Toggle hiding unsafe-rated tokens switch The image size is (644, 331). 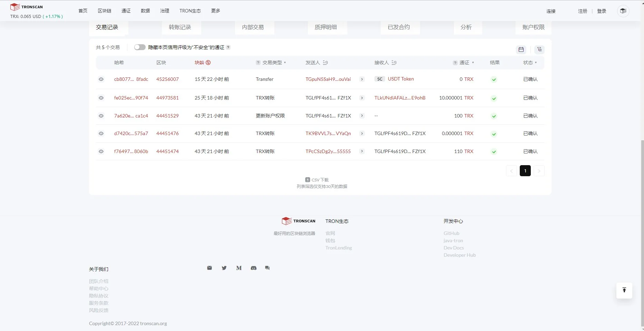(140, 47)
